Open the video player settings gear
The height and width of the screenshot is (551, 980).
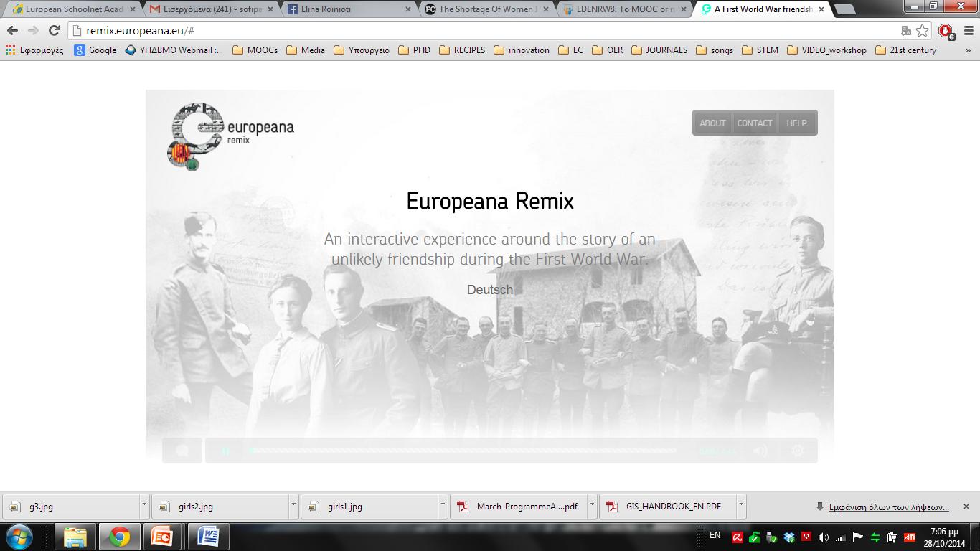coord(798,451)
